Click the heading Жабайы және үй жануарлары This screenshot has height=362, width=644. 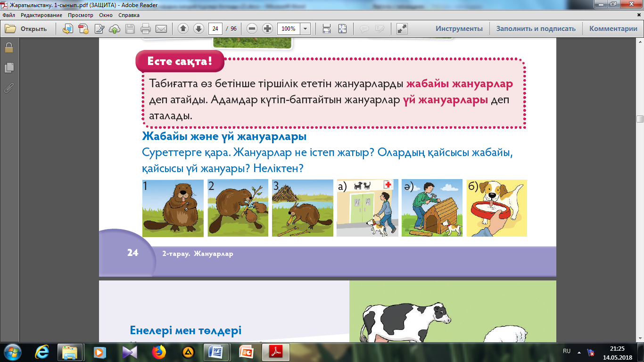tap(224, 137)
